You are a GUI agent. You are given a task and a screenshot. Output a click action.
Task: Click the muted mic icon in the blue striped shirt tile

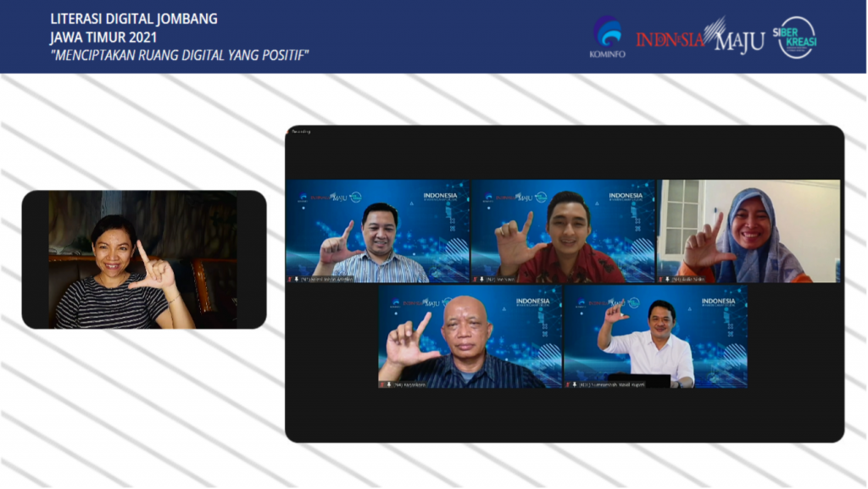290,280
